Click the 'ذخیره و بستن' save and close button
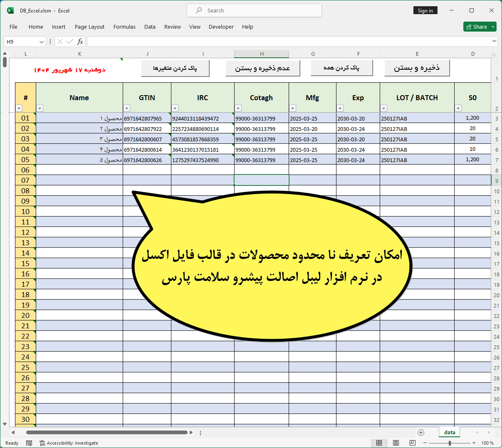 (x=417, y=68)
